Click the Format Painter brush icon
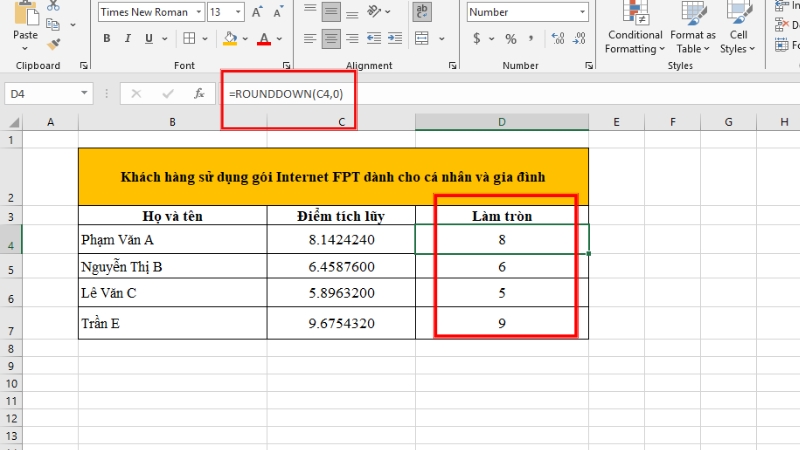The width and height of the screenshot is (800, 450). 53,44
